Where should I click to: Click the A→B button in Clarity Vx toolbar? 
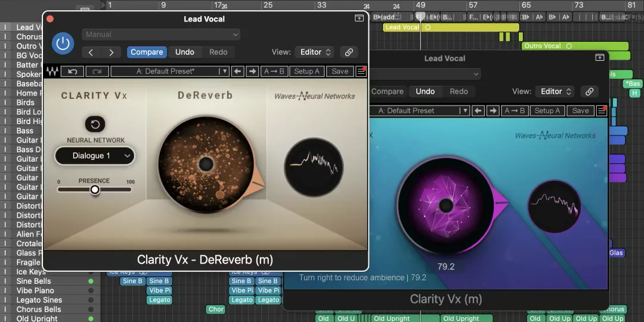(515, 111)
